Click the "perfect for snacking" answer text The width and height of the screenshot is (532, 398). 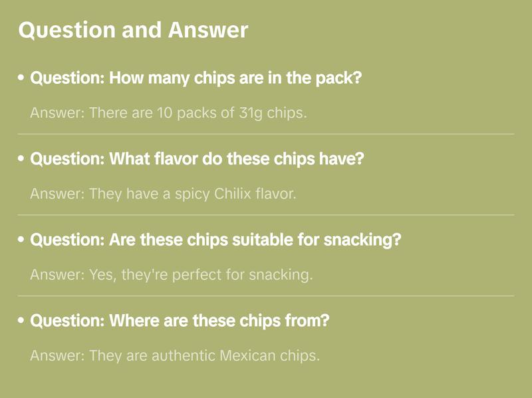pos(171,274)
